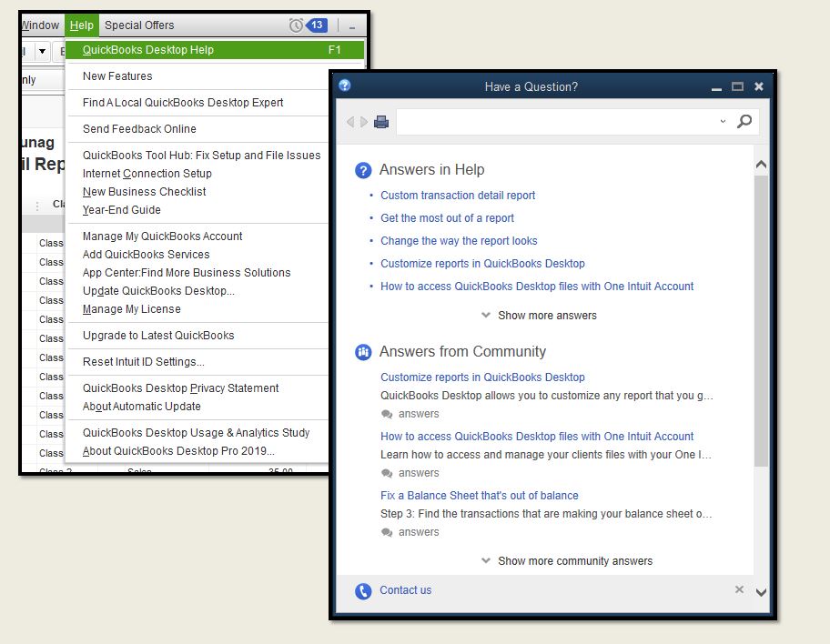
Task: Click the vertical scrollbar thumb in Help window
Action: (761, 321)
